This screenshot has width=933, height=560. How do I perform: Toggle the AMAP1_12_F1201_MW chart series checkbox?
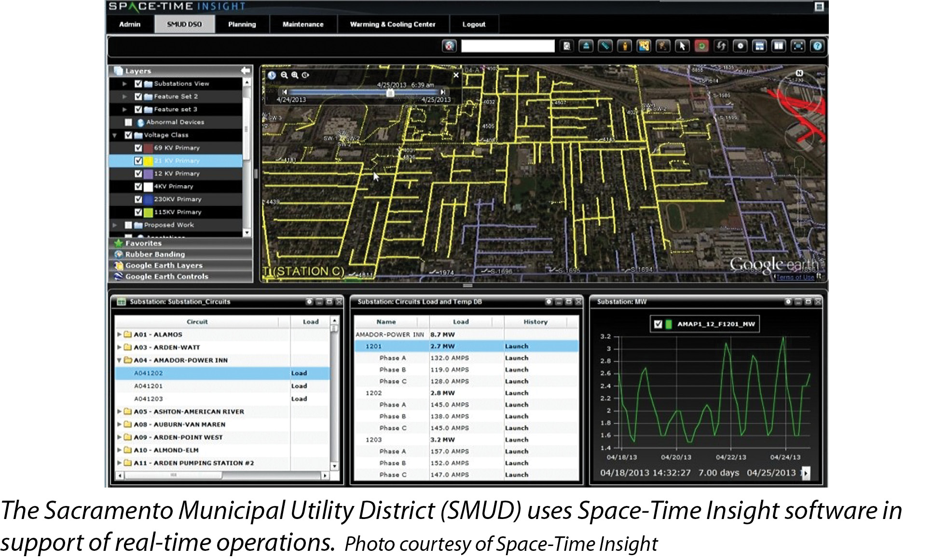(658, 324)
